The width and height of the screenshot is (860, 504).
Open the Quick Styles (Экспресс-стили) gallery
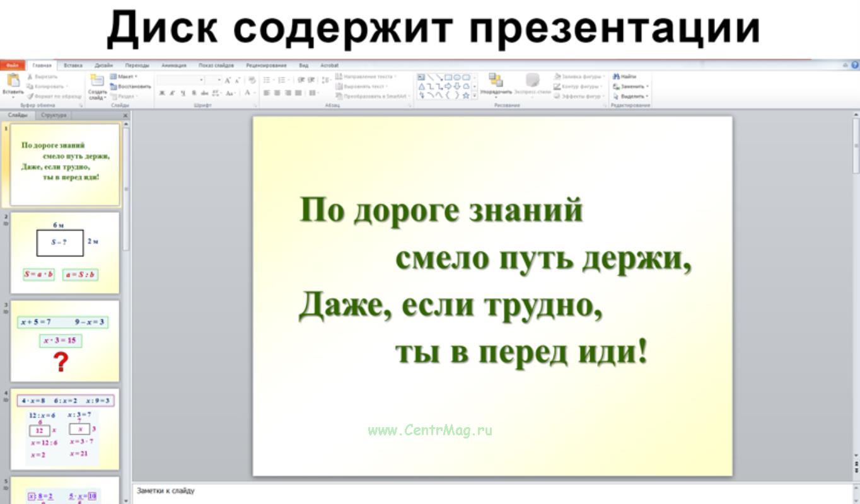tap(533, 85)
